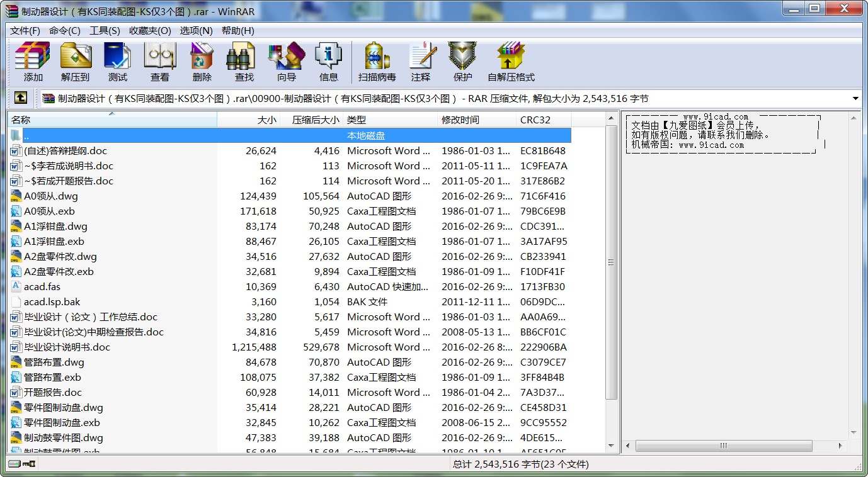
Task: Click the Protect (保护) shield icon
Action: (462, 62)
